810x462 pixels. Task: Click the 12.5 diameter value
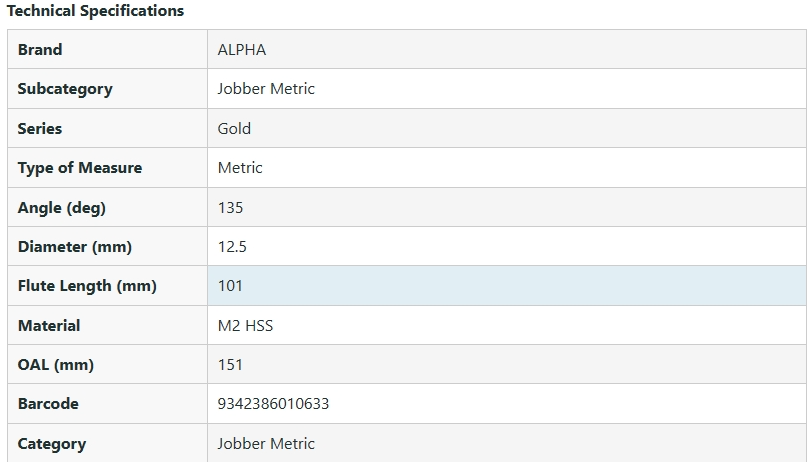click(232, 247)
